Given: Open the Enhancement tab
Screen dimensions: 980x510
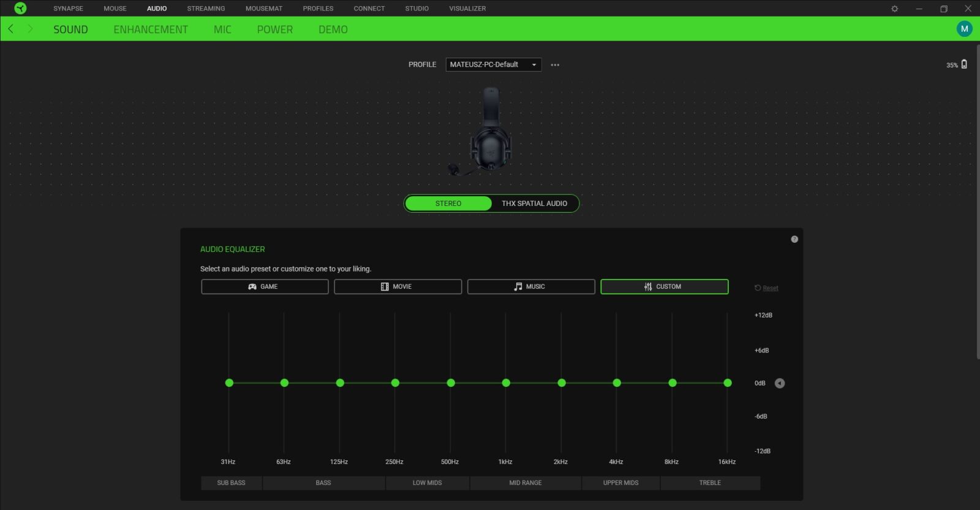Looking at the screenshot, I should [151, 29].
